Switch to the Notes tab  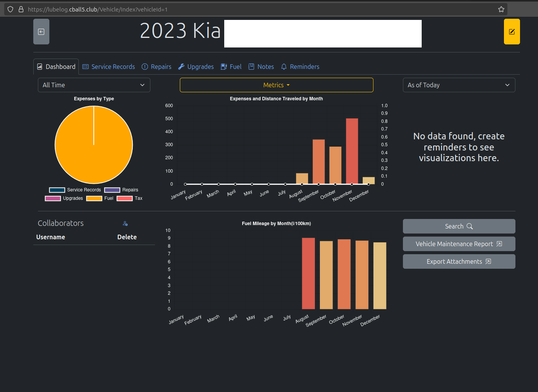point(261,67)
